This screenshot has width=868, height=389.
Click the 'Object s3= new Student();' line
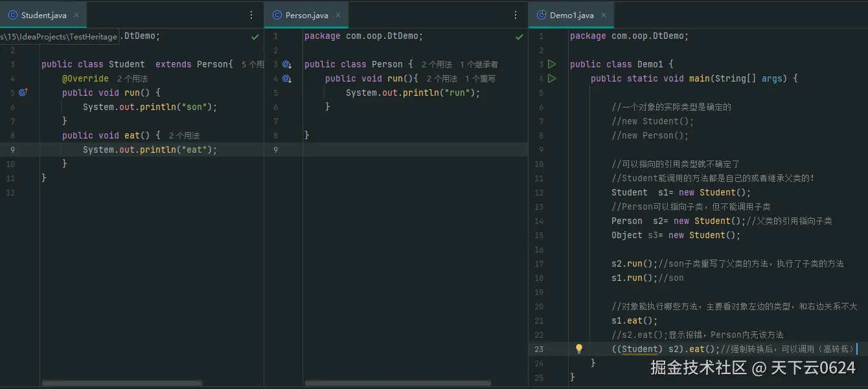[x=676, y=235]
